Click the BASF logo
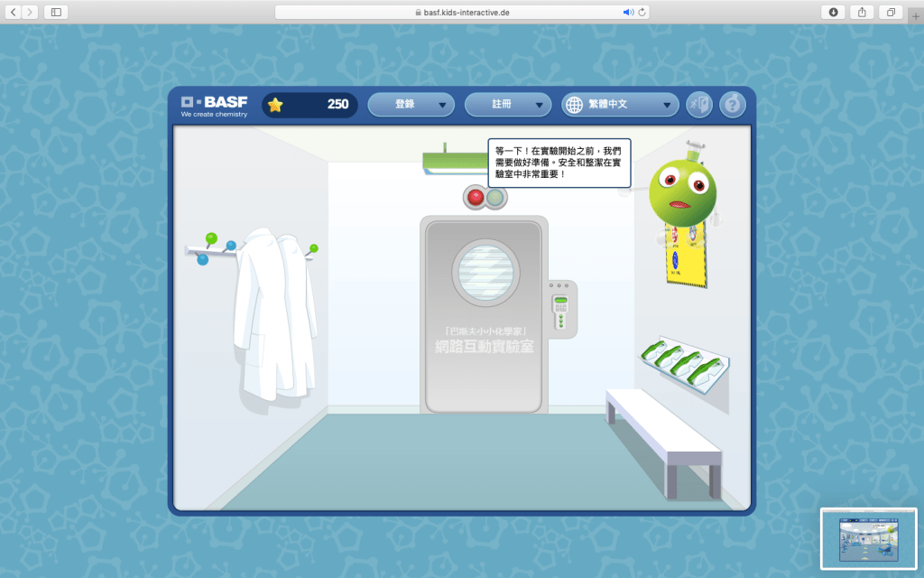924x578 pixels. click(x=213, y=104)
